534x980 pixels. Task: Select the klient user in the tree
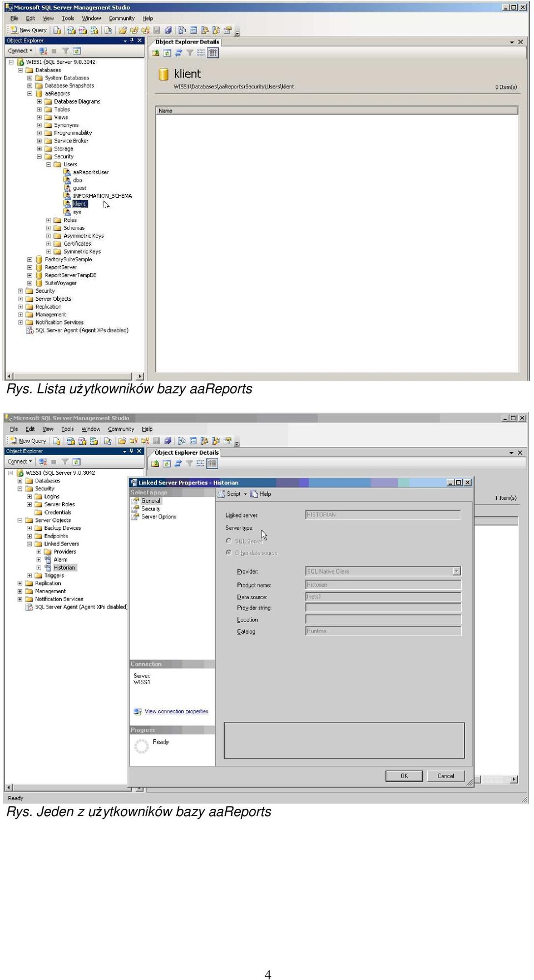pyautogui.click(x=80, y=204)
